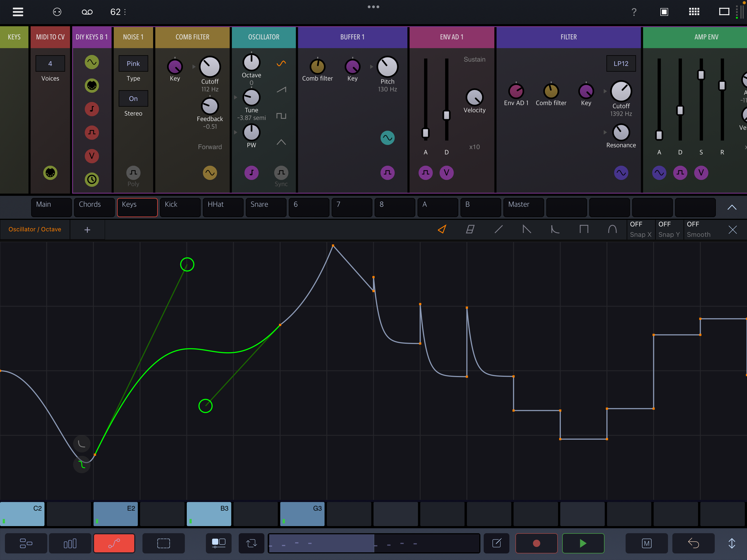Viewport: 747px width, 560px height.
Task: Open the help question mark
Action: click(x=634, y=12)
